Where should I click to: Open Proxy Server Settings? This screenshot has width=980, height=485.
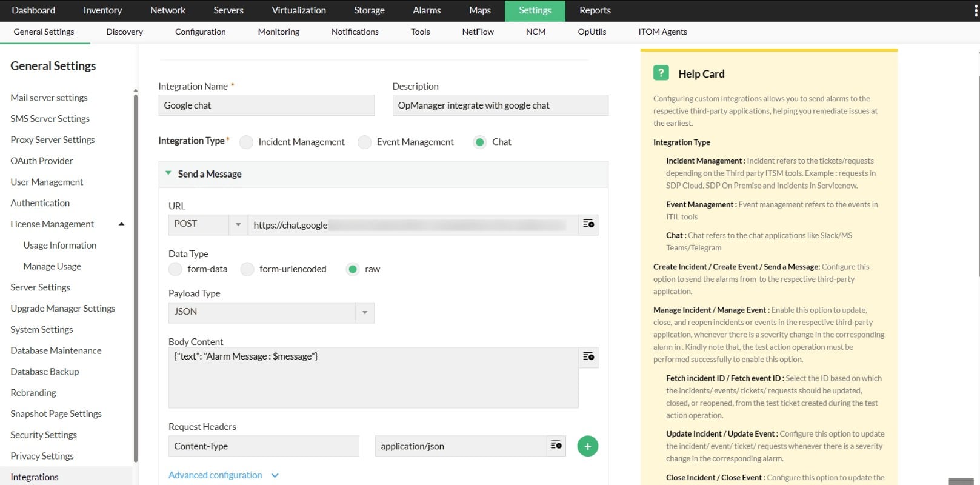click(x=53, y=140)
